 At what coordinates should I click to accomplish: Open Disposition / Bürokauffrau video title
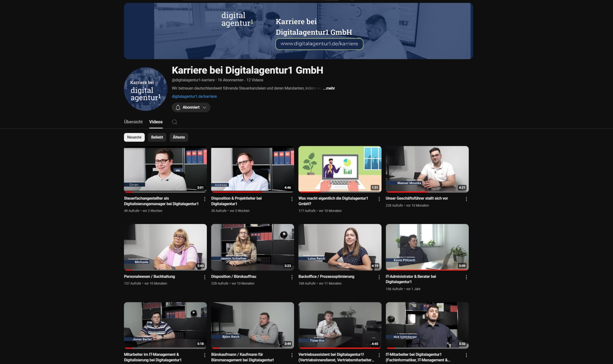[233, 277]
